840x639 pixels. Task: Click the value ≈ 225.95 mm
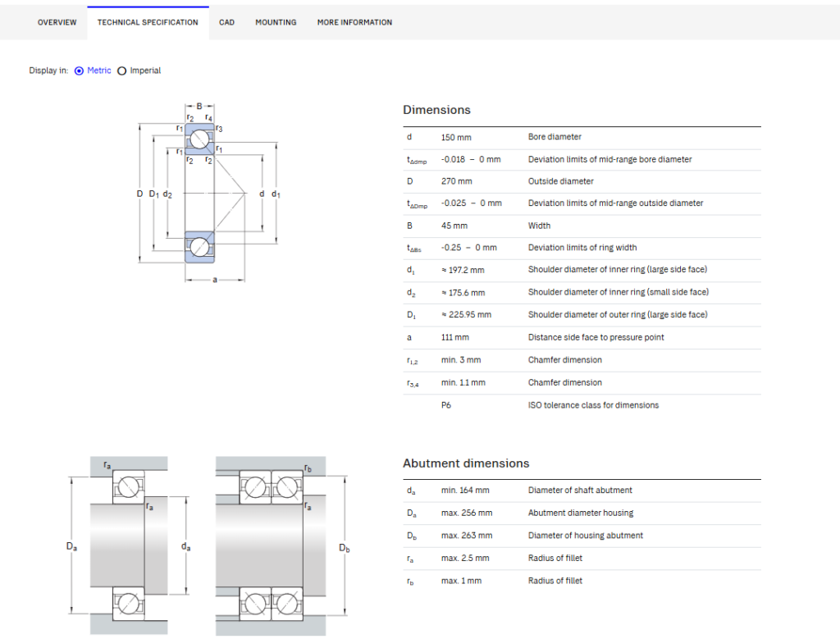[x=467, y=315]
